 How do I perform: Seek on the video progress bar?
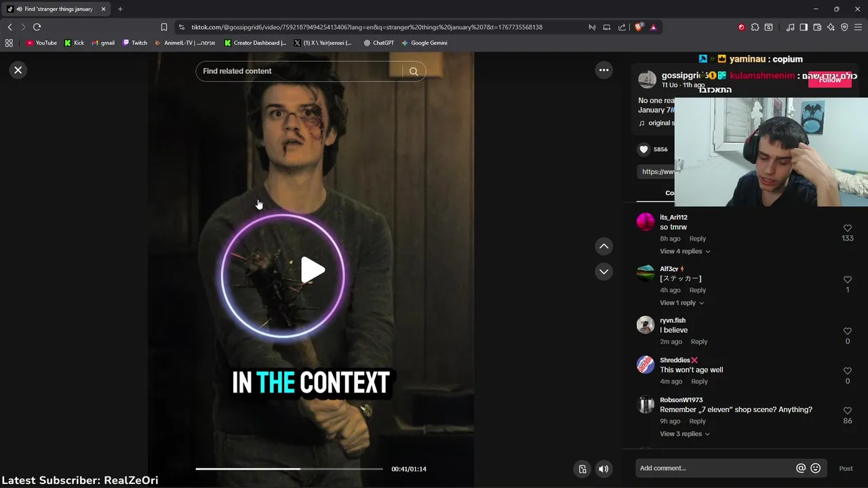pos(289,469)
